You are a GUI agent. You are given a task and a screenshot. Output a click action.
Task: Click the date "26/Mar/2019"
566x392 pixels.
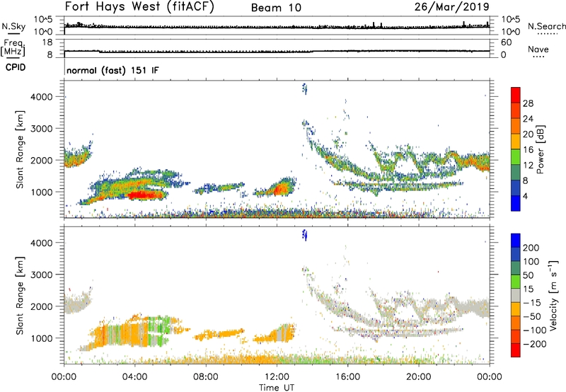click(x=451, y=7)
